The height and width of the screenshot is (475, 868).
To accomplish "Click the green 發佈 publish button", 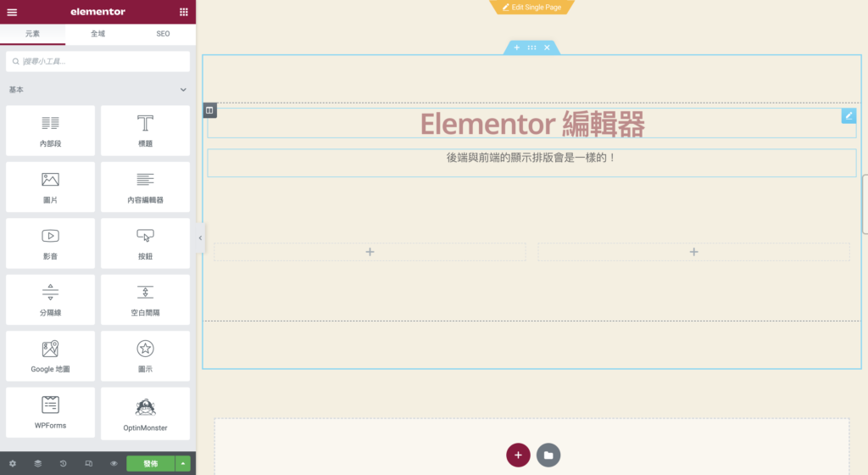I will (x=151, y=463).
